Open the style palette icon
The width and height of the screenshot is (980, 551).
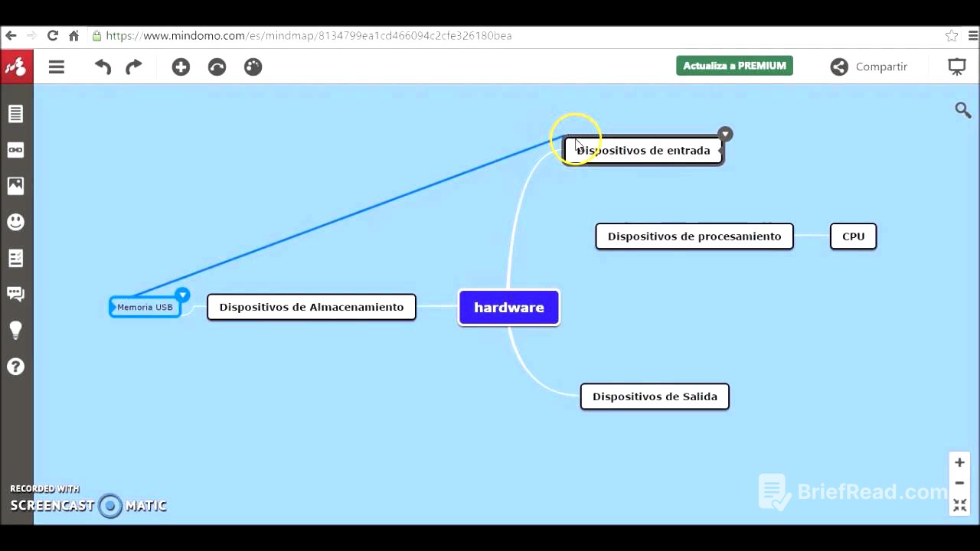[x=253, y=67]
